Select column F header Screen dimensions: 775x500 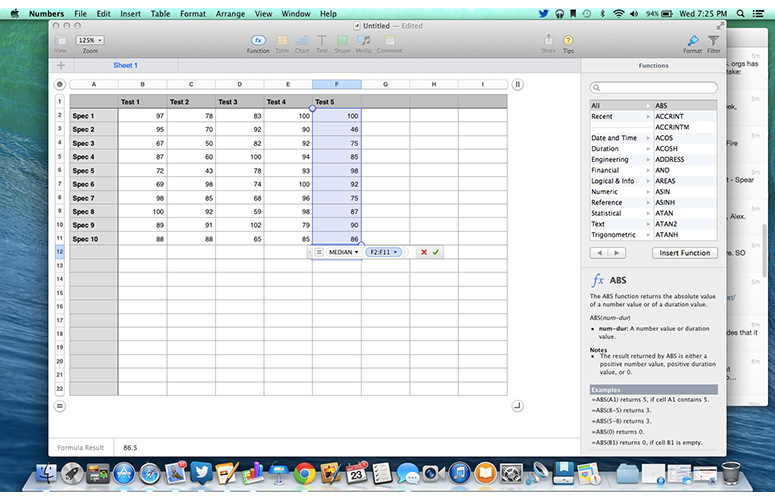click(337, 84)
